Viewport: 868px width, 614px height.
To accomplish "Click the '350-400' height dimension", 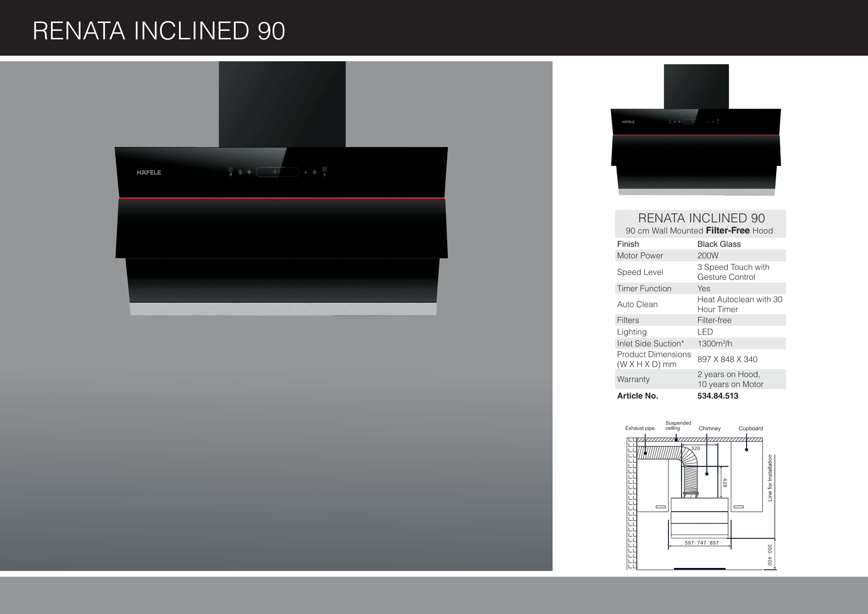I will (769, 555).
